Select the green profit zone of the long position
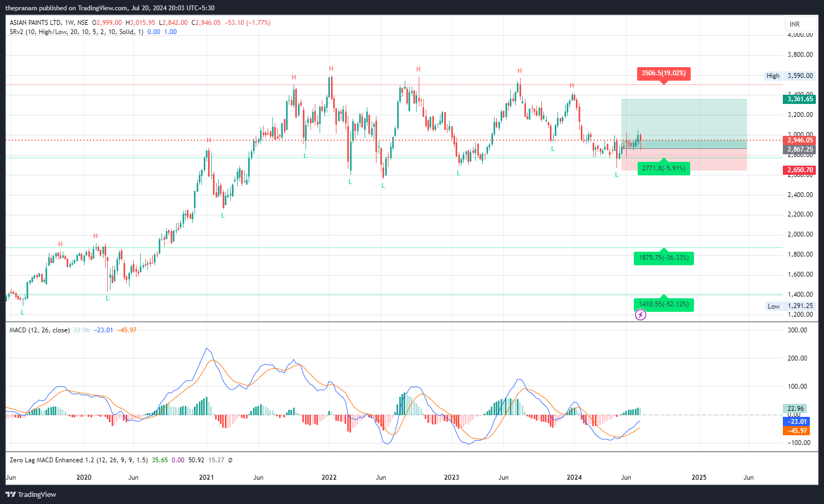The height and width of the screenshot is (504, 824). tap(684, 124)
